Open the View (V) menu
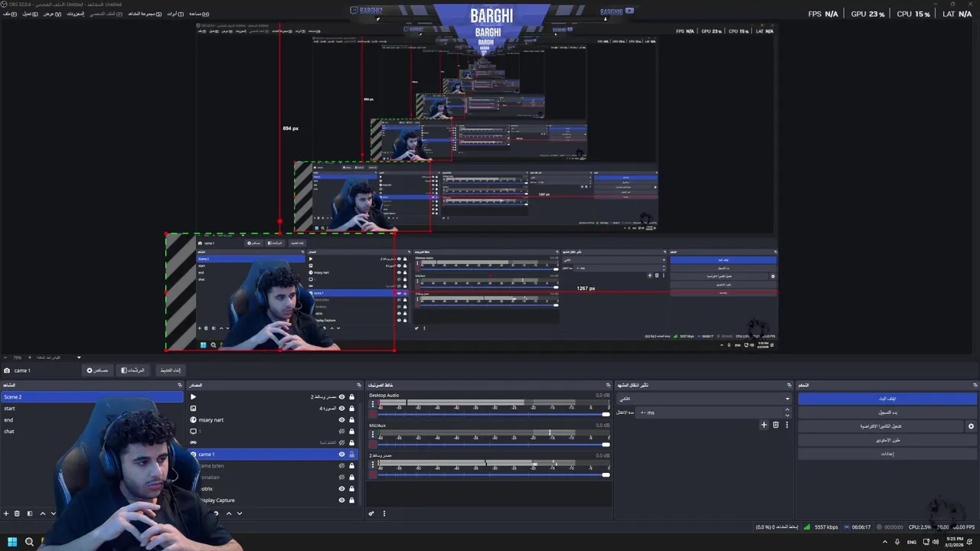The image size is (980, 551). point(52,14)
